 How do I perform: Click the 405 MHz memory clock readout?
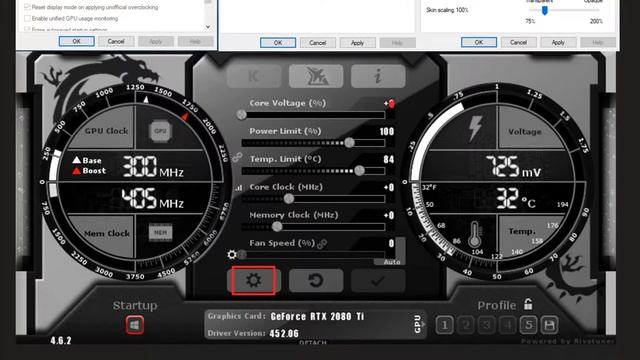(153, 198)
